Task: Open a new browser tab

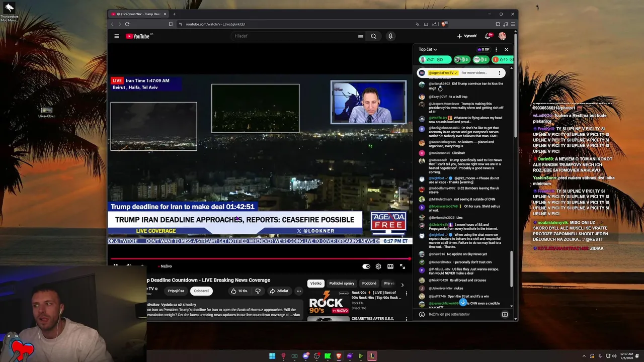Action: (175, 14)
